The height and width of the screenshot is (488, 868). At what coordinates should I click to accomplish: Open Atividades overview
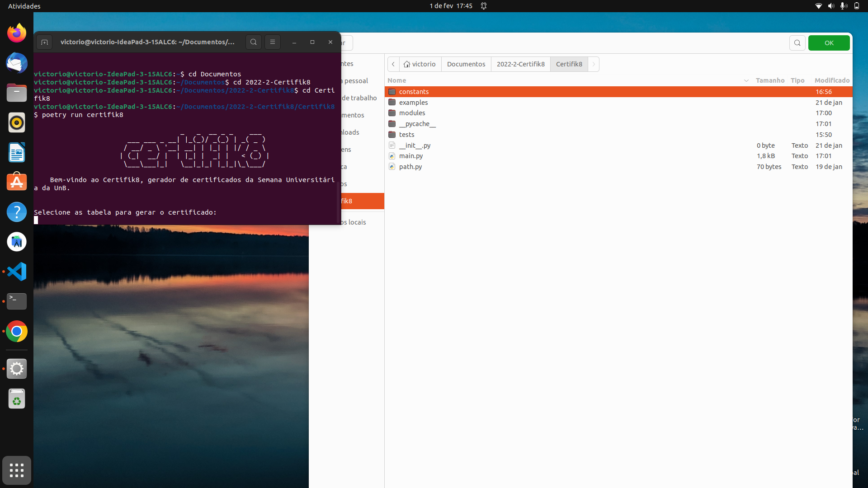tap(24, 6)
